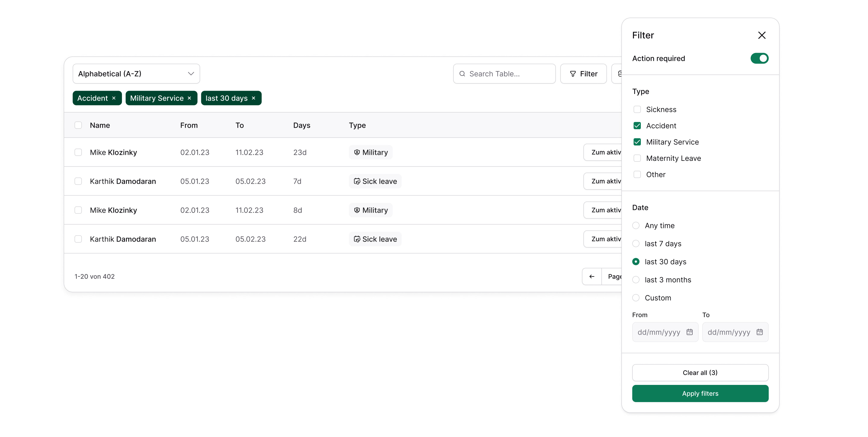Click the Search Table input field

click(x=504, y=74)
